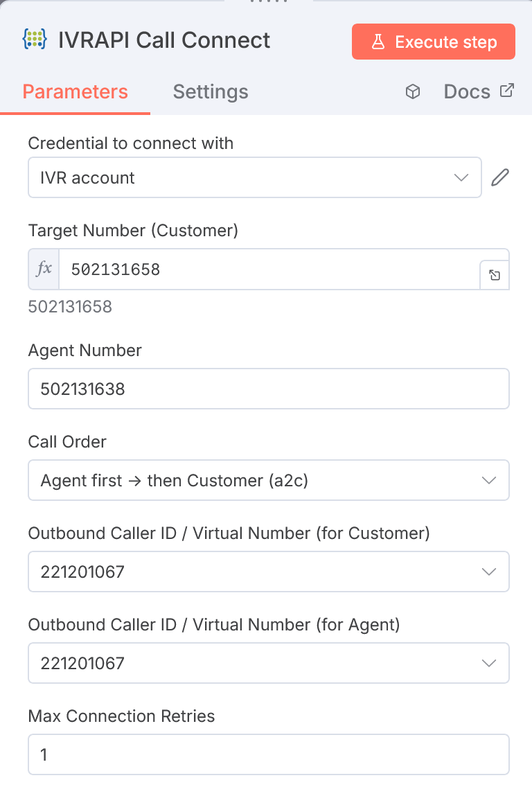Click the pencil icon to edit credential
This screenshot has height=805, width=532.
(x=501, y=177)
